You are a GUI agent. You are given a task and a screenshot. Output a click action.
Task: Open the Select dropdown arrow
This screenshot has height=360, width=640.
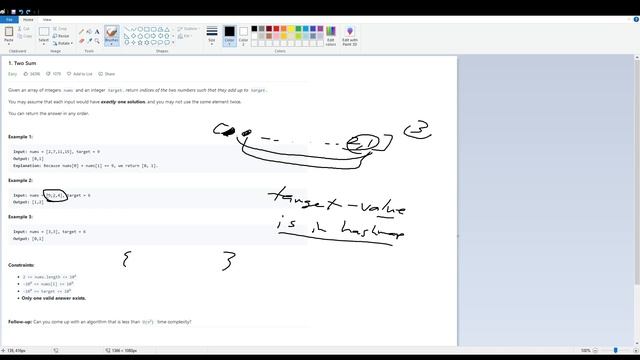coord(44,44)
